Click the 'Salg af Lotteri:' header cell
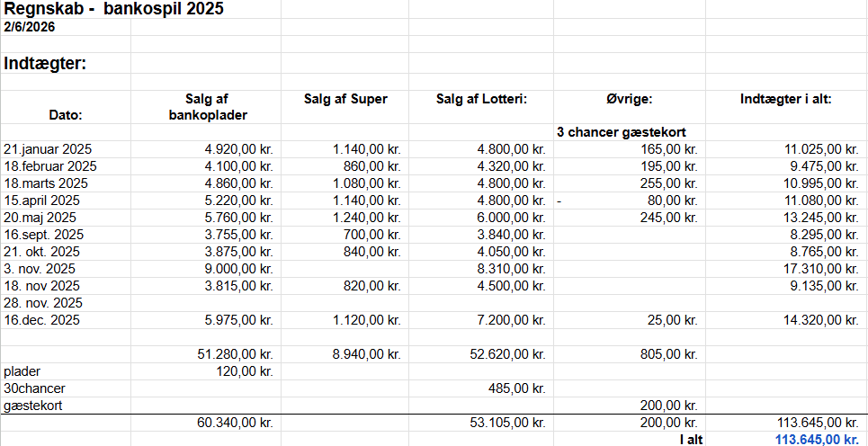The height and width of the screenshot is (446, 868). 481,99
